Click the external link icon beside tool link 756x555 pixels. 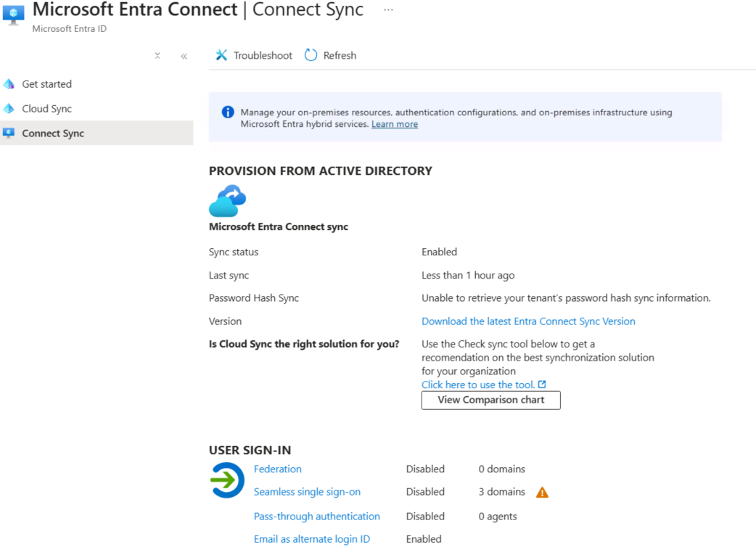coord(542,385)
